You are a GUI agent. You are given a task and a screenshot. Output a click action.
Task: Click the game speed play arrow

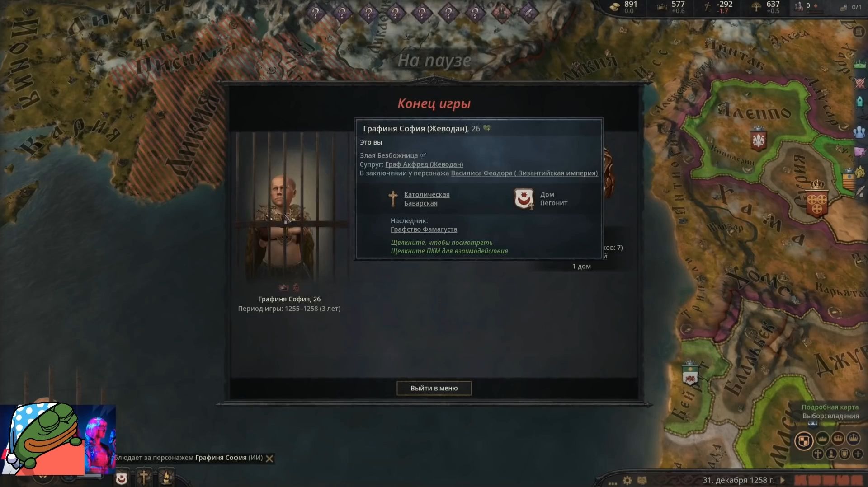point(783,480)
